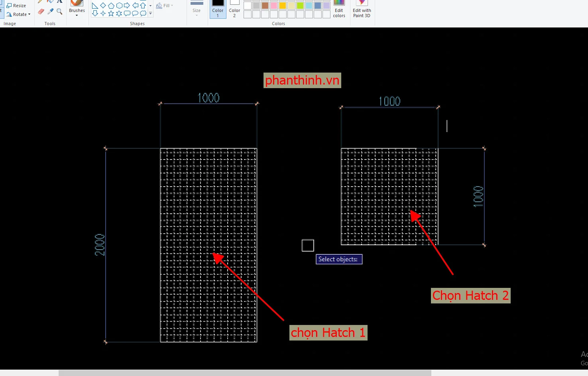Image resolution: width=588 pixels, height=376 pixels.
Task: Open the shape Fill dropdown
Action: point(165,6)
